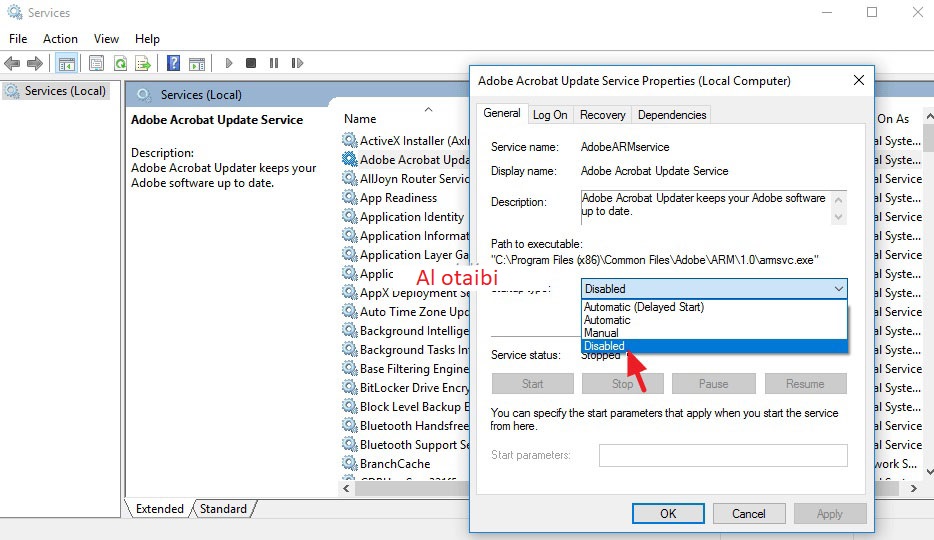Click the Pause service button
Viewport: 934px width, 540px height.
[714, 384]
